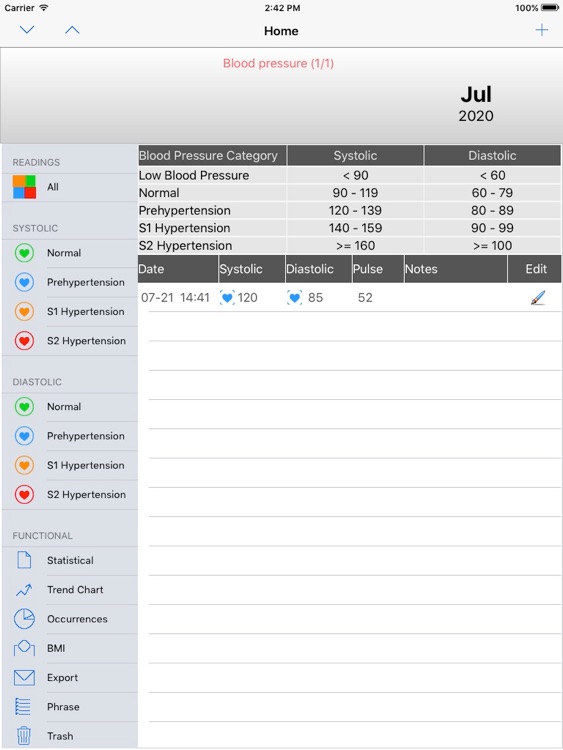The height and width of the screenshot is (750, 563).
Task: Open the Phrase label
Action: (x=63, y=706)
